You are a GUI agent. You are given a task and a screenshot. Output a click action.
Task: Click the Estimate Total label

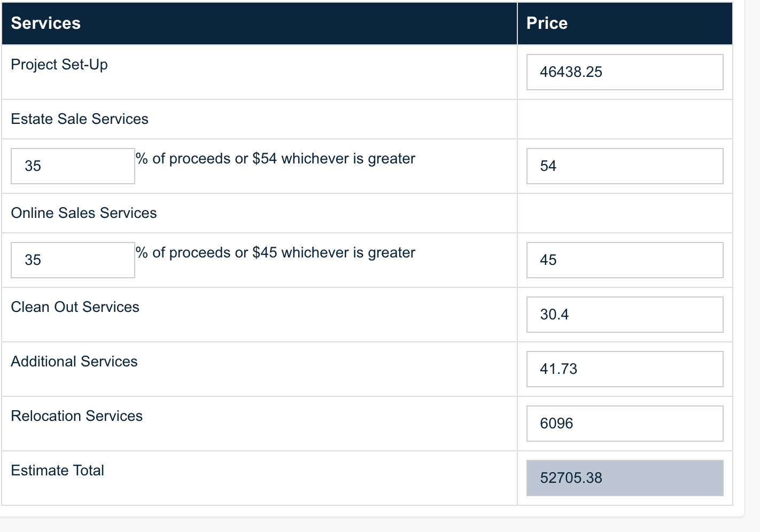[58, 471]
